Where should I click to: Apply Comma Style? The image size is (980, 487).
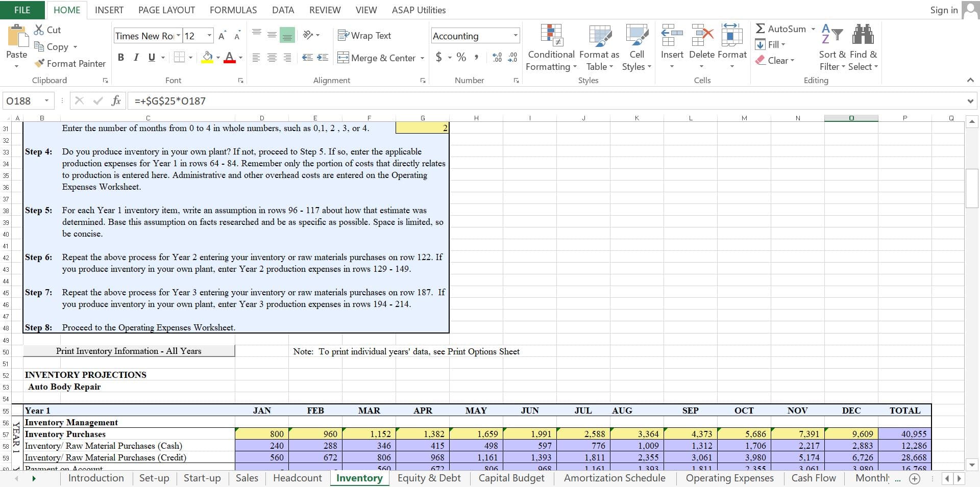click(476, 57)
